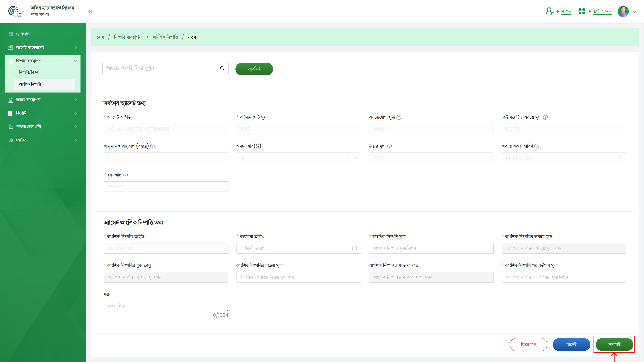Click the bottom সাবমিট button
The image size is (644, 362).
tap(614, 345)
